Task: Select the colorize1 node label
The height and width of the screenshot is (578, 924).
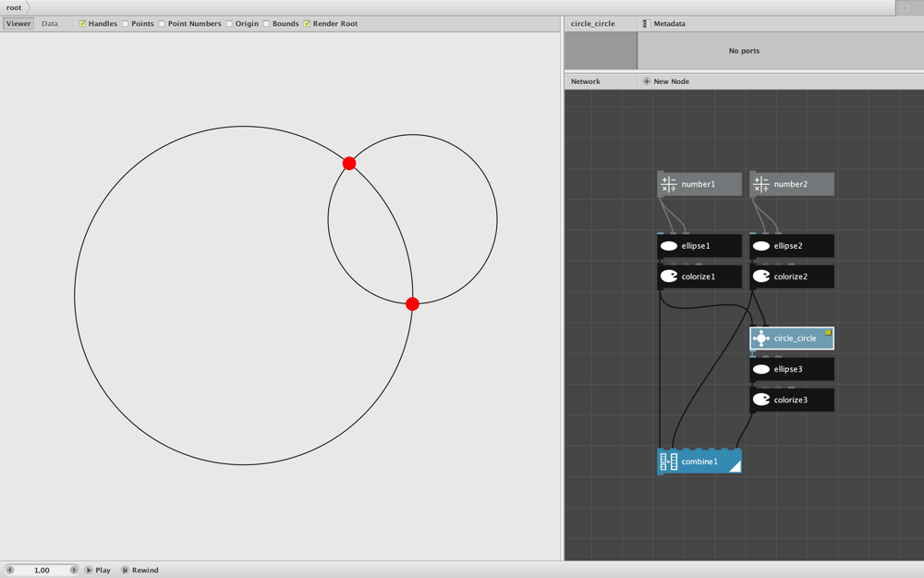Action: click(699, 277)
